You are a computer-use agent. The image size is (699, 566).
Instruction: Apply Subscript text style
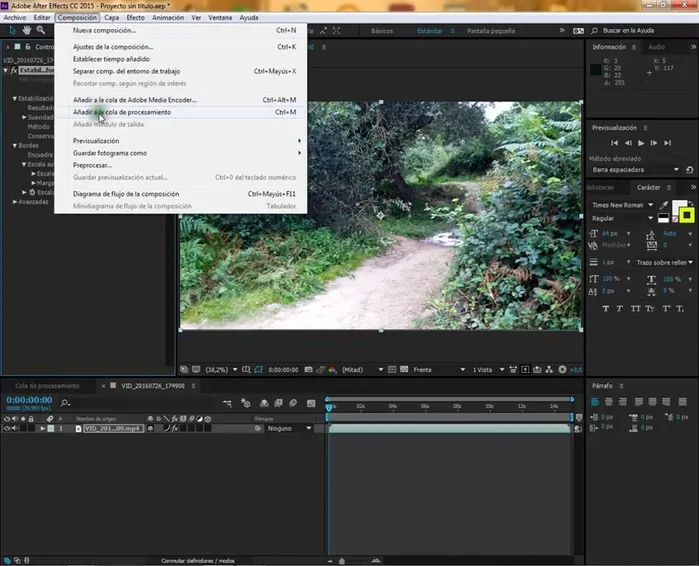coord(680,308)
